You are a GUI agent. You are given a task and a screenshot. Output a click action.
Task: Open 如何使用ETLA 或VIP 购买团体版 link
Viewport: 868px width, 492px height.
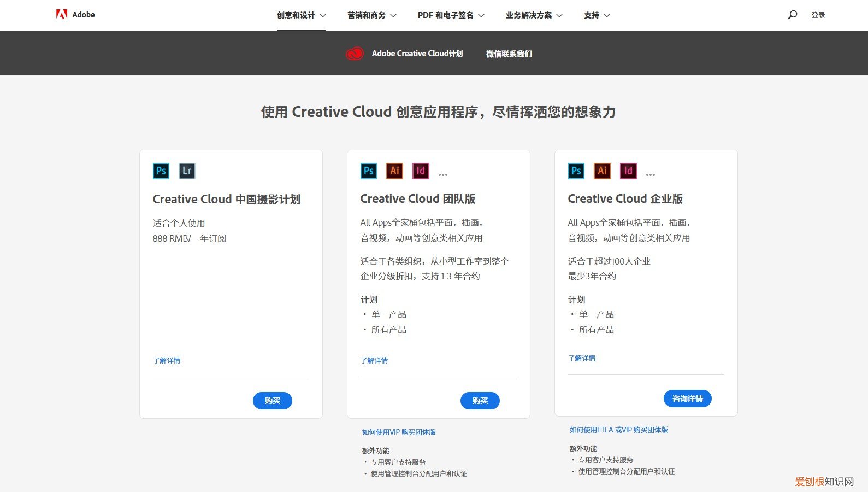coord(619,430)
